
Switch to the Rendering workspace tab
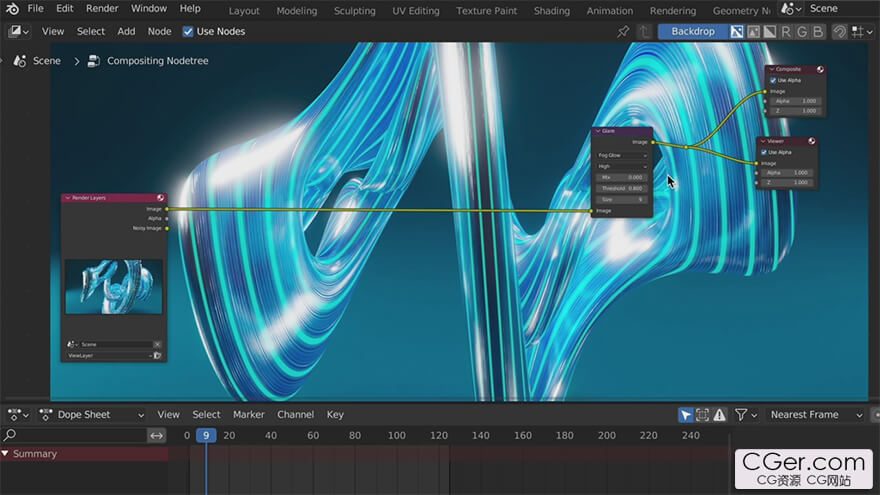(673, 11)
